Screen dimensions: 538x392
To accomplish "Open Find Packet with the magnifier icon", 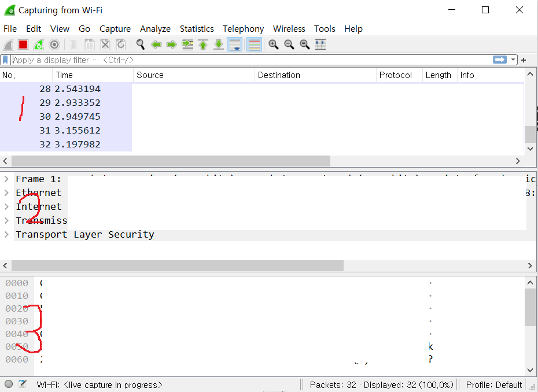I will click(x=141, y=45).
